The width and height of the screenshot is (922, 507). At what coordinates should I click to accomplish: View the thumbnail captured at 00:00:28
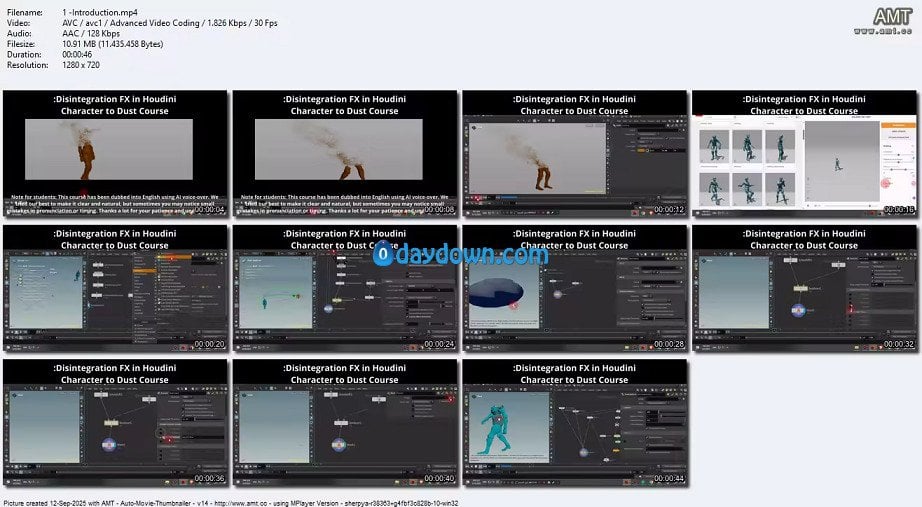(574, 289)
